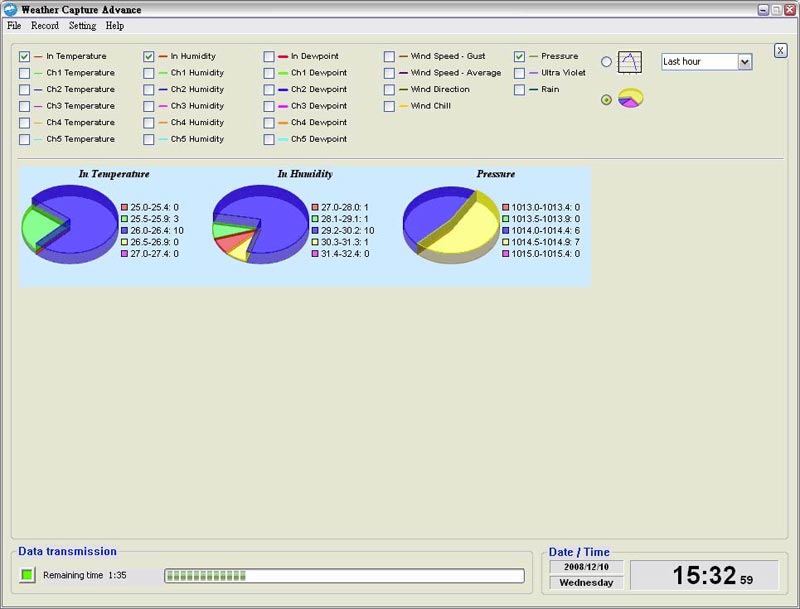Click the Data transmission heading
The image size is (800, 609).
pos(67,551)
